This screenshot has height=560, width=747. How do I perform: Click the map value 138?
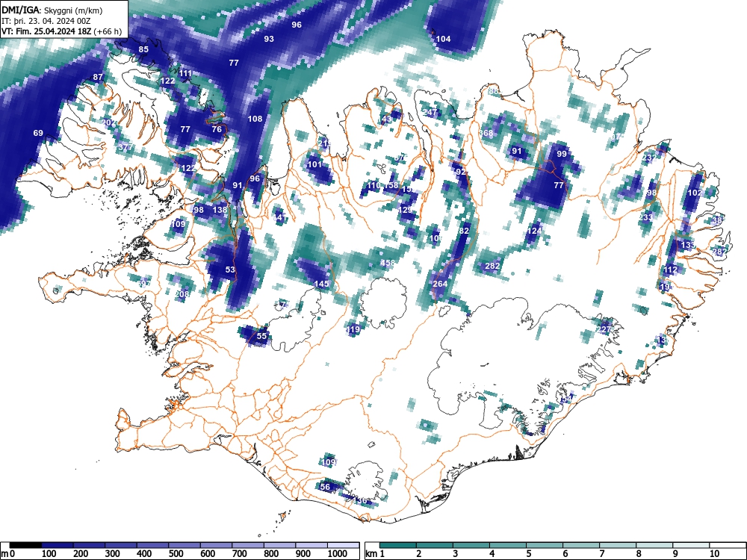coord(220,210)
